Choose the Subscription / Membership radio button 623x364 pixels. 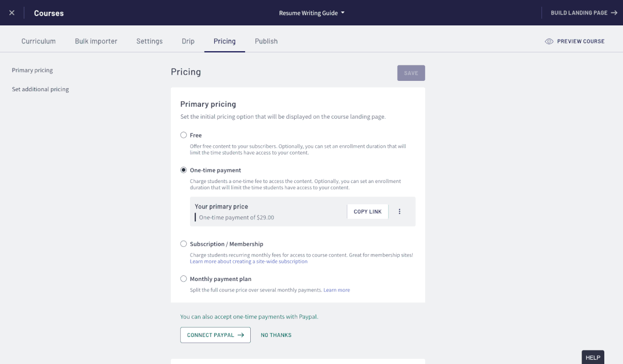click(x=183, y=244)
